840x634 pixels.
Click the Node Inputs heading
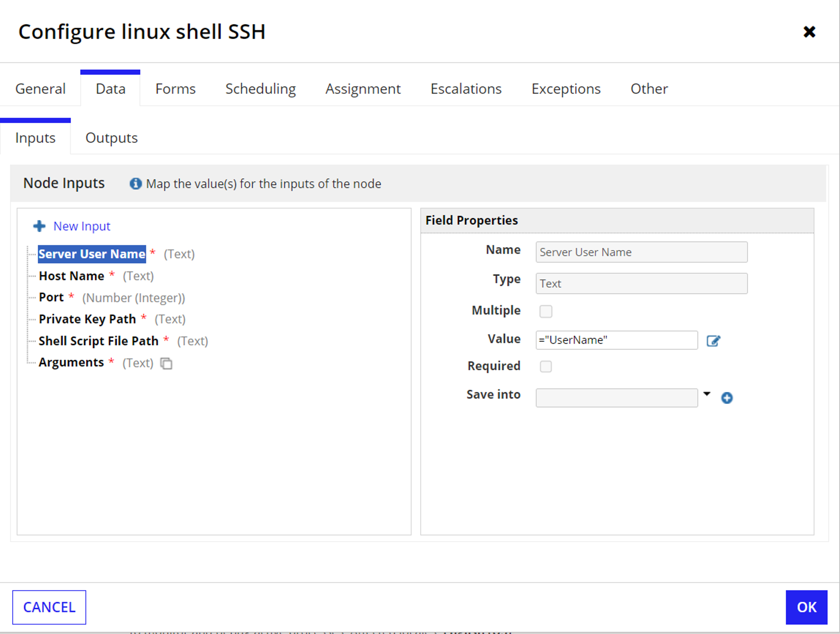coord(64,183)
